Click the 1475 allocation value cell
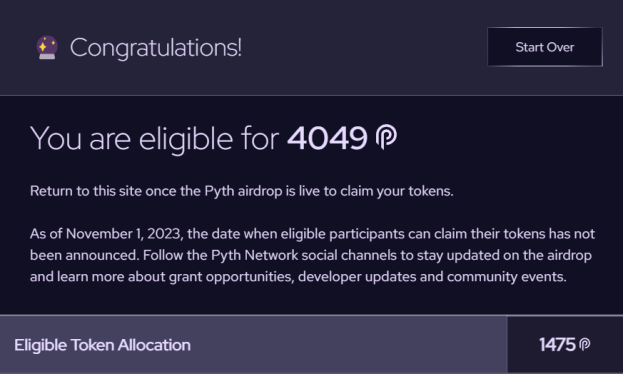Viewport: 623px width, 374px height. click(565, 345)
